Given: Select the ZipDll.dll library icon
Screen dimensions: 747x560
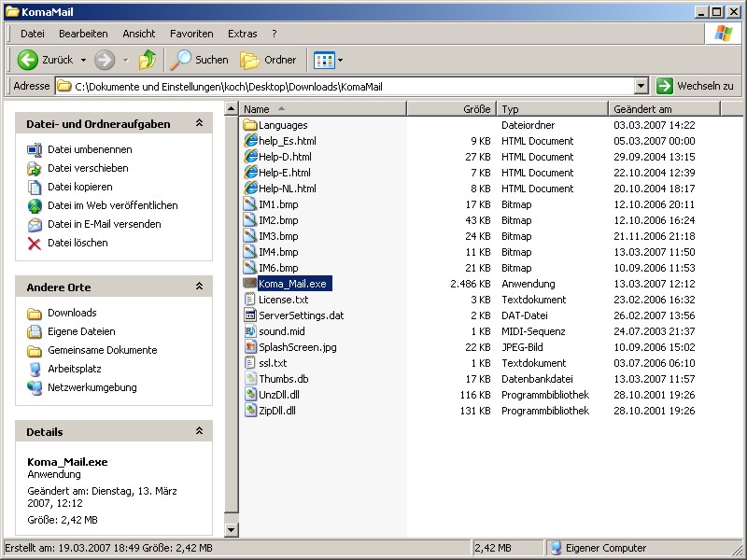Looking at the screenshot, I should tap(250, 411).
